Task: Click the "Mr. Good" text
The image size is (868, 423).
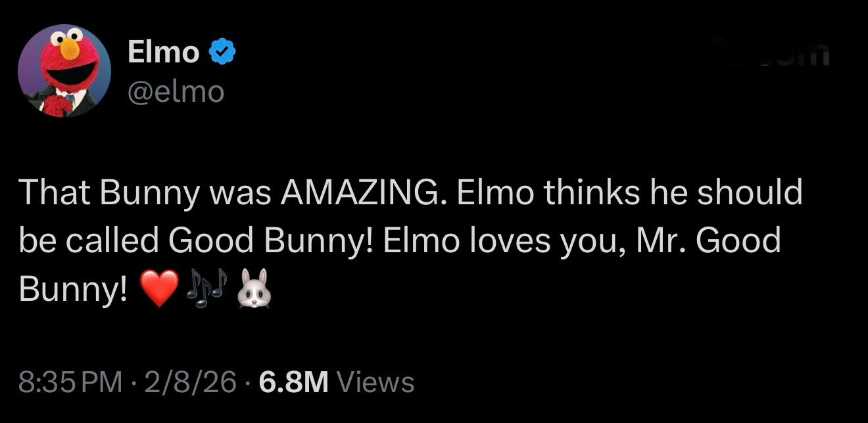Action: [x=708, y=241]
